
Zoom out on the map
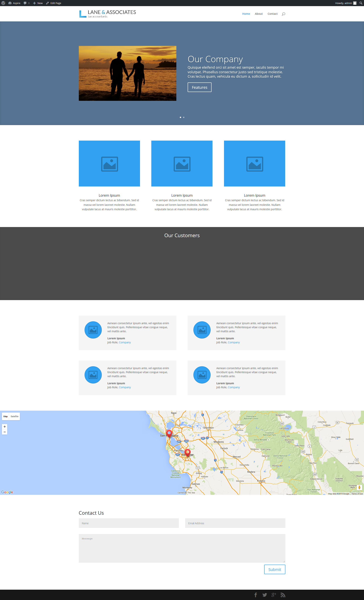[x=5, y=432]
